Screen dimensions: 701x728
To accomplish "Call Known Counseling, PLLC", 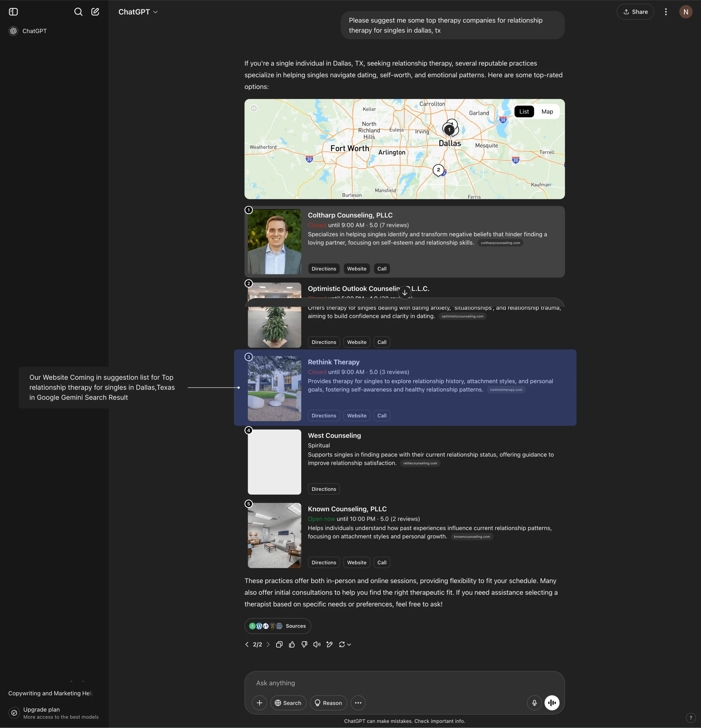I will click(x=382, y=563).
